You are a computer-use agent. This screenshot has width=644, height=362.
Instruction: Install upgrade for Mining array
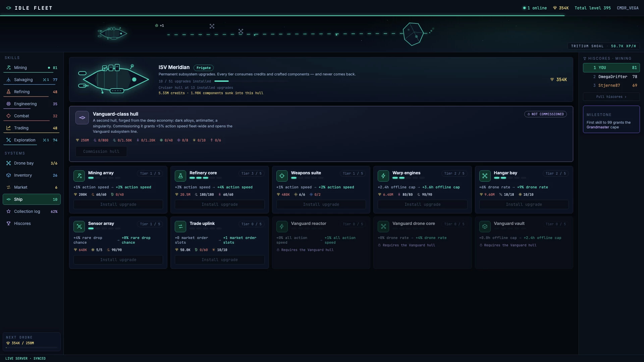tap(118, 204)
